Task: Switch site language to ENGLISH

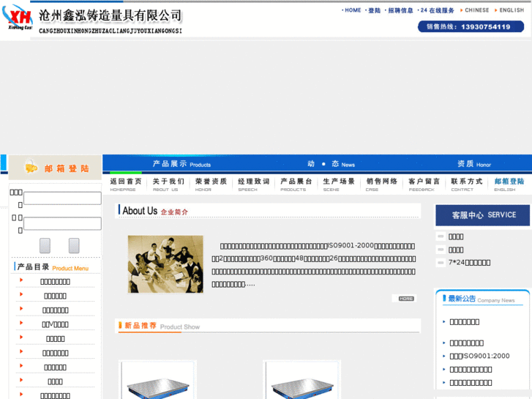Action: coord(512,10)
